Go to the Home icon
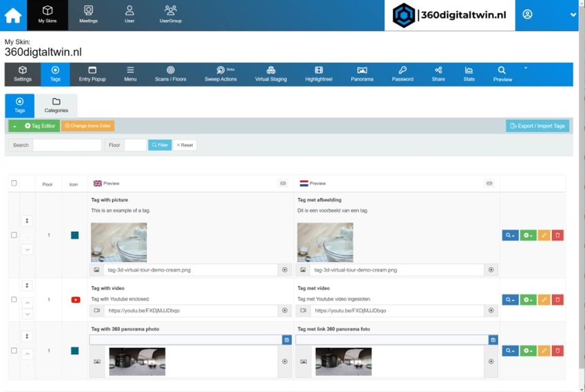The height and width of the screenshot is (392, 585). 13,15
